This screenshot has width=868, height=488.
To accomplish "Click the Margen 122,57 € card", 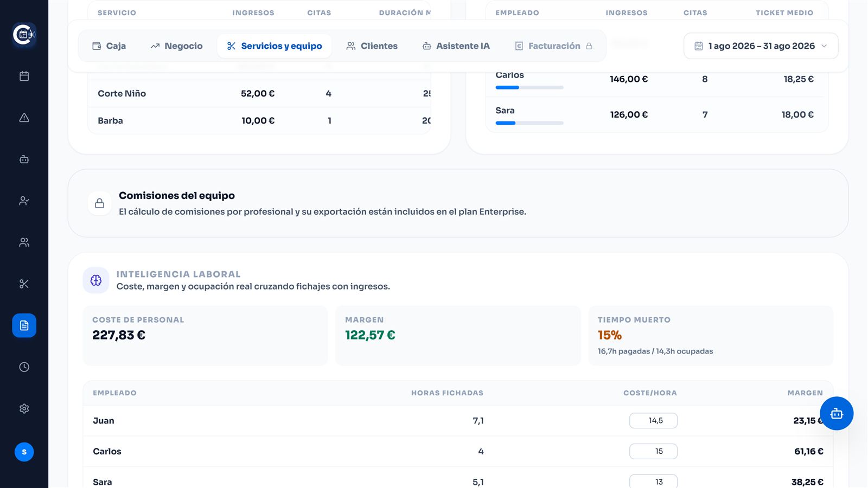I will pyautogui.click(x=458, y=336).
